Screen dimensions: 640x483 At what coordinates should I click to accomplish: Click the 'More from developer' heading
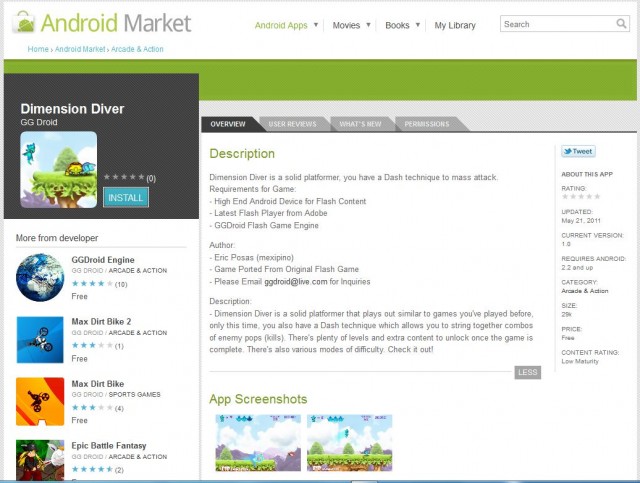coord(57,238)
